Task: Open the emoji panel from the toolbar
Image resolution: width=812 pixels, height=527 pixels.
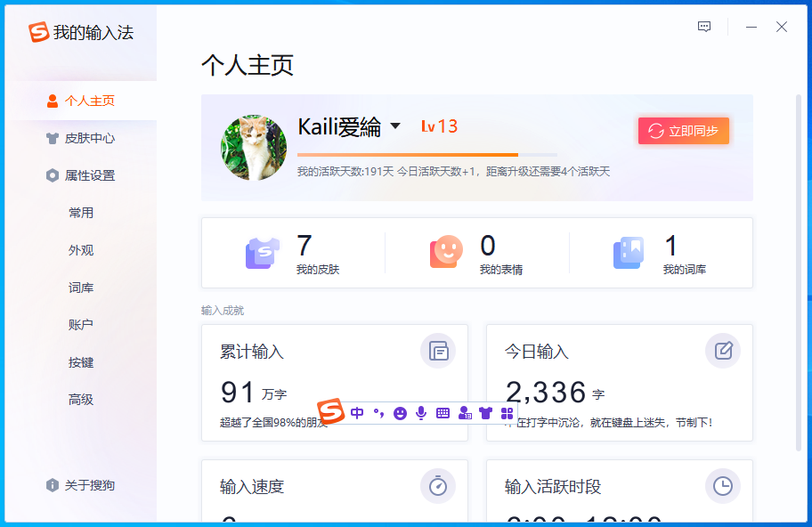Action: 399,412
